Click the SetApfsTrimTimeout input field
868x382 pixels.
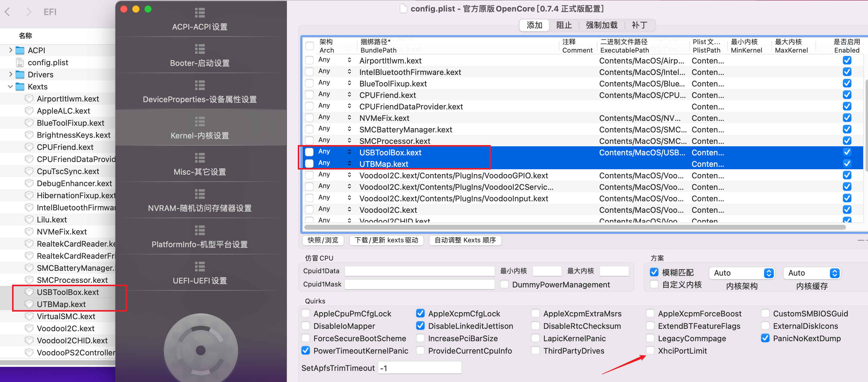tap(420, 368)
